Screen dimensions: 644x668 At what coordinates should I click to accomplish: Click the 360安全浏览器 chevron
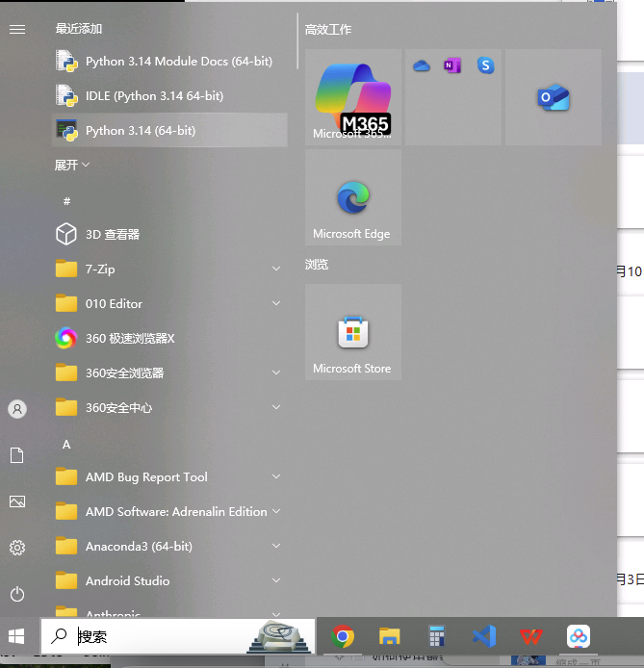276,373
